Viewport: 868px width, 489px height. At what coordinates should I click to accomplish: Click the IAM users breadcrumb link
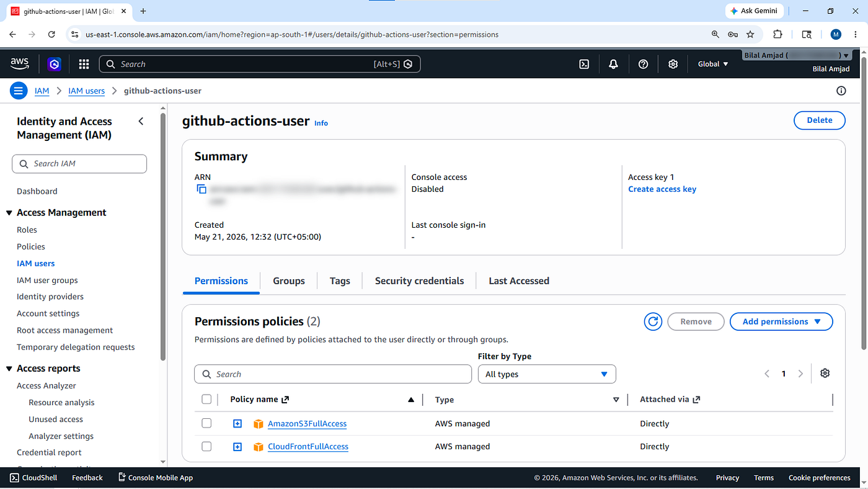tap(86, 91)
